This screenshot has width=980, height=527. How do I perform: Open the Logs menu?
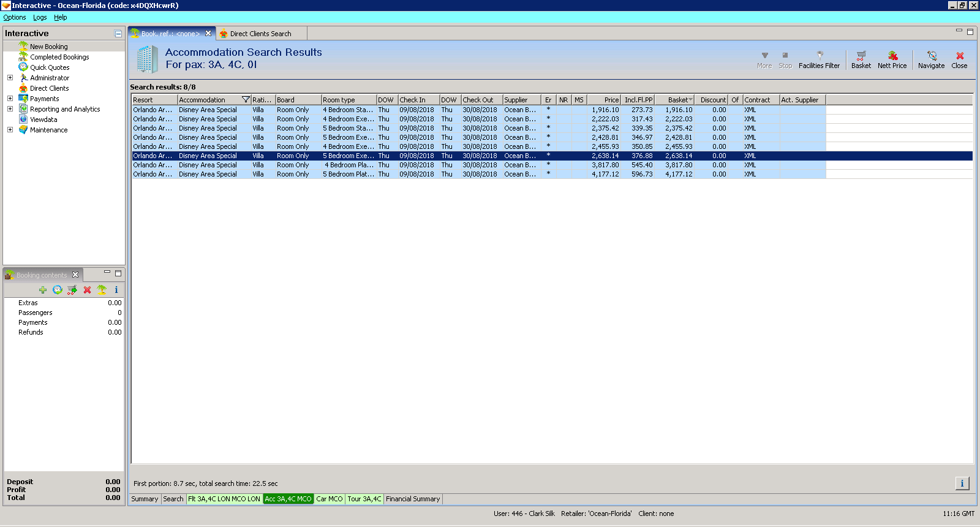click(x=40, y=17)
